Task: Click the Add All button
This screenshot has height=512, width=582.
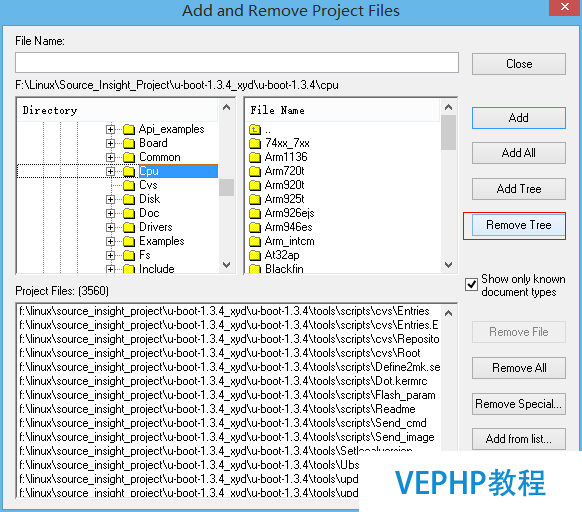Action: pos(519,153)
